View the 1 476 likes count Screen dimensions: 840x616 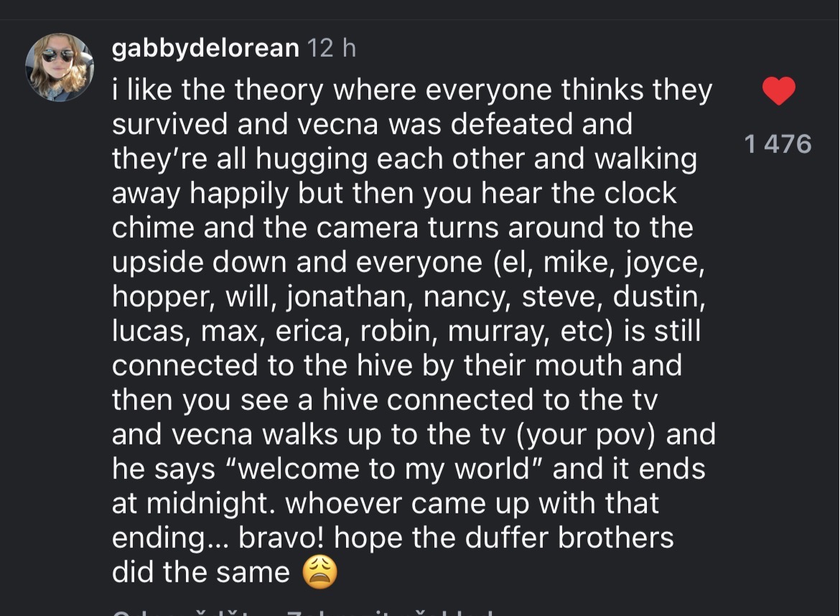778,144
